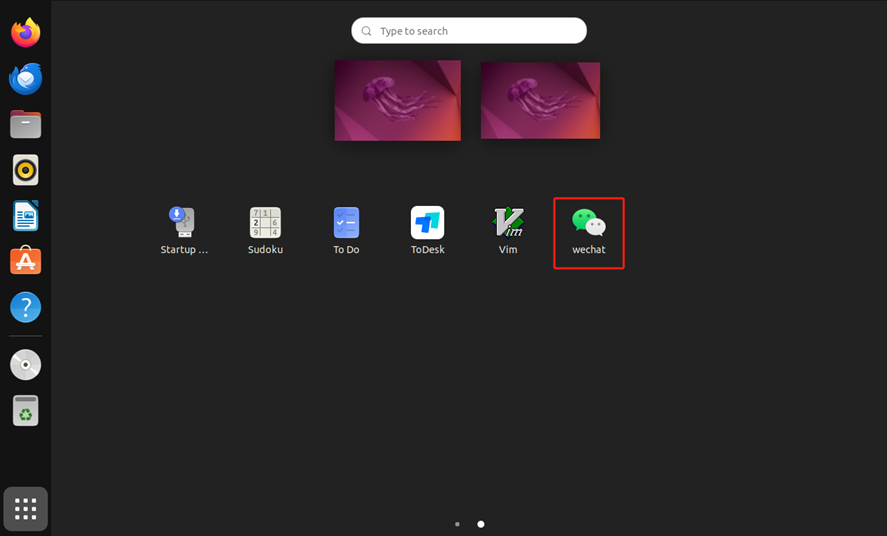Viewport: 887px width, 536px height.
Task: Select the second workspace thumbnail
Action: 540,101
